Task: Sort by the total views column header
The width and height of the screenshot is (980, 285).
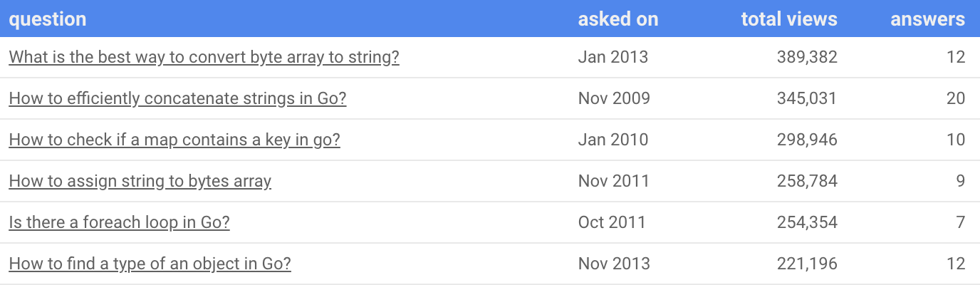Action: tap(788, 19)
